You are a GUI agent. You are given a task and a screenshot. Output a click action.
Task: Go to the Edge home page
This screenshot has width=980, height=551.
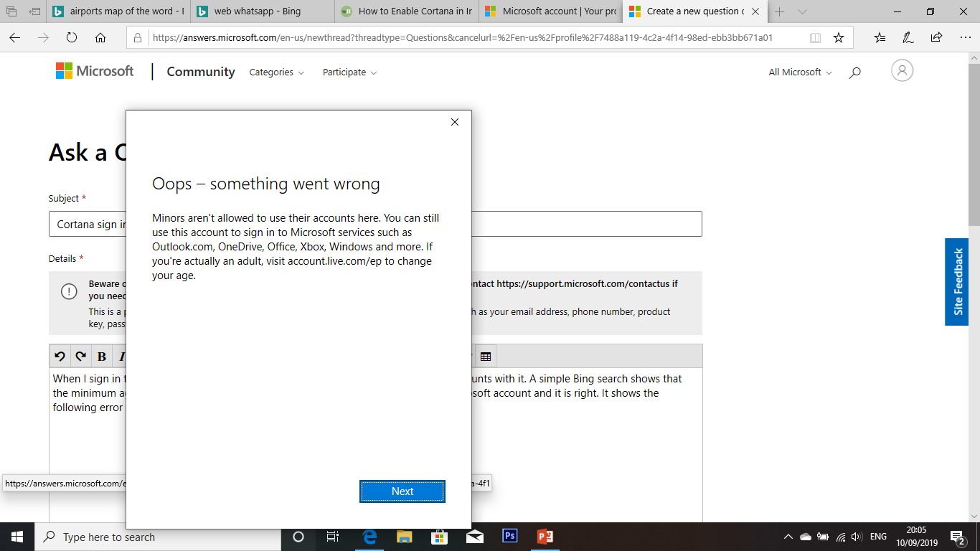click(x=100, y=38)
